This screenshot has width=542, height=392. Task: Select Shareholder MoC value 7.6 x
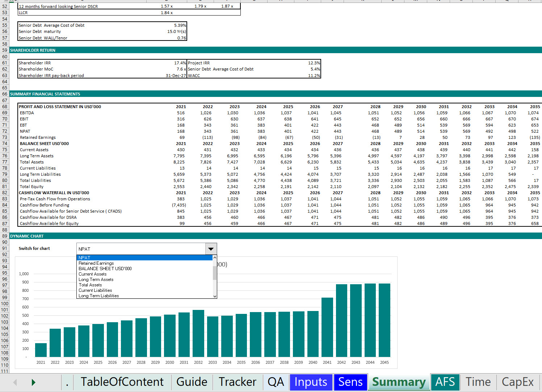coord(181,69)
